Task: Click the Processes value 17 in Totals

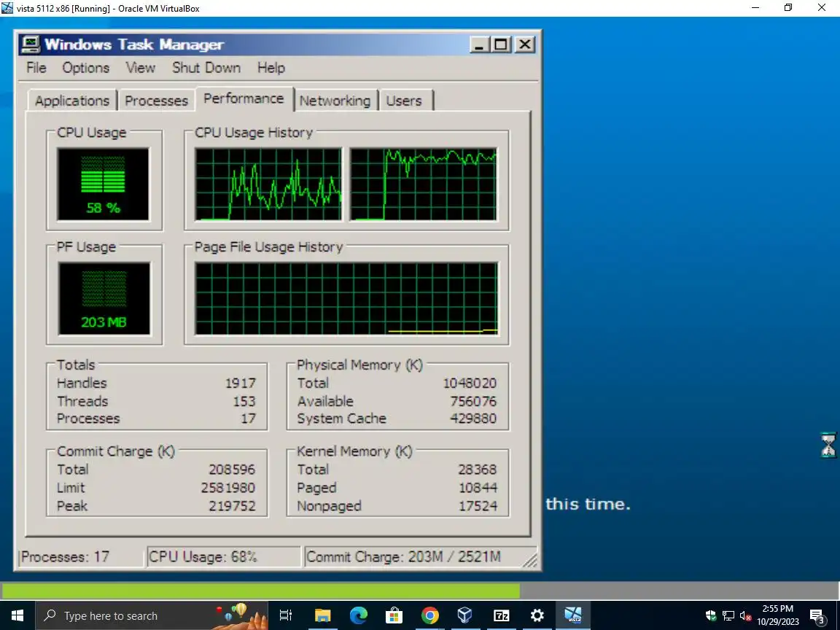Action: point(248,419)
